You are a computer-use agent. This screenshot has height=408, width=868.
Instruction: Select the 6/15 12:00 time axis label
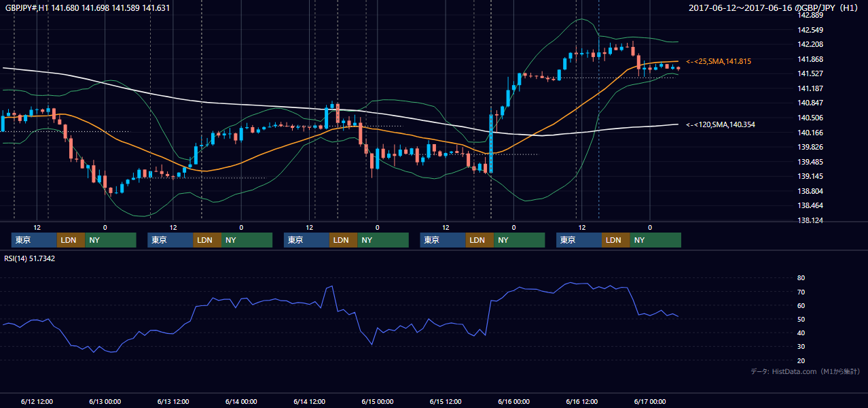(446, 402)
